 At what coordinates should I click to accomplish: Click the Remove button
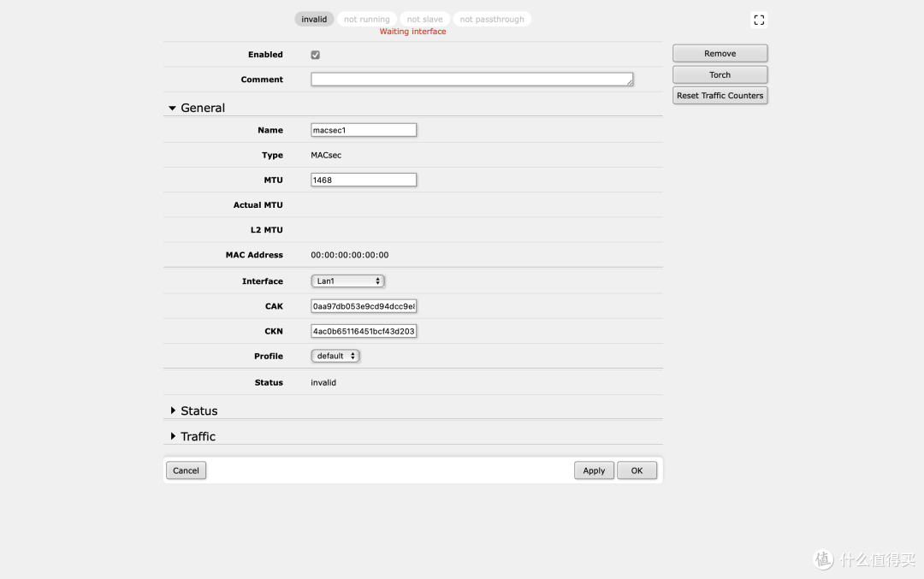(x=720, y=54)
